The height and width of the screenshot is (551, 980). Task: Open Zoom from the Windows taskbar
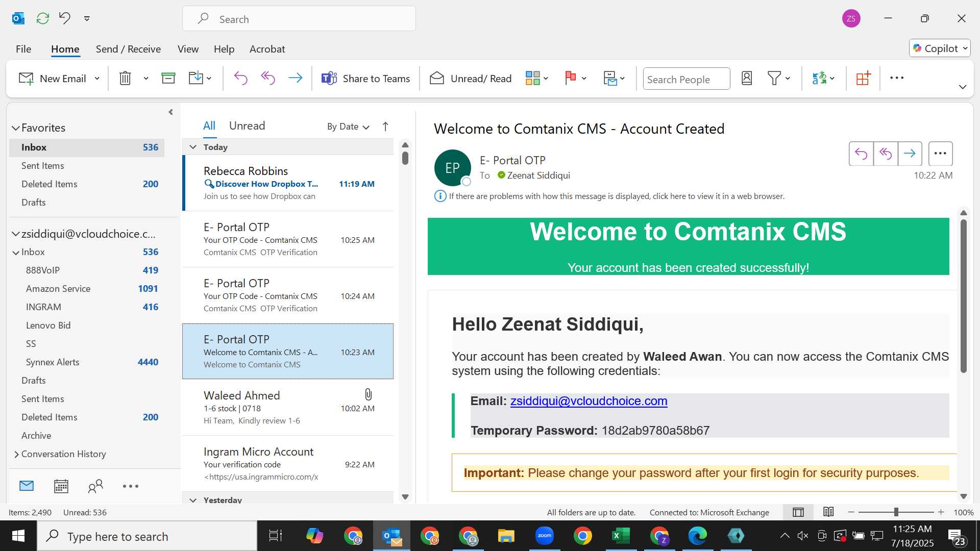pos(545,536)
